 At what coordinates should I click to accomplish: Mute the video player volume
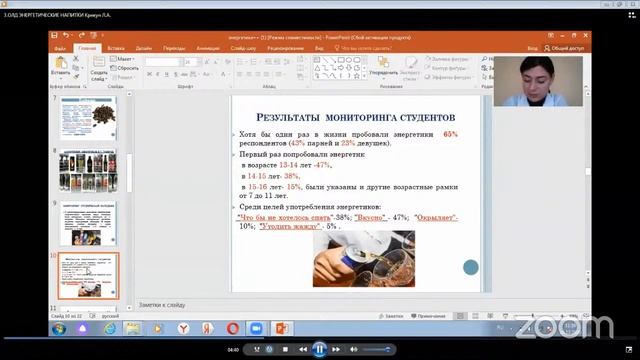[x=353, y=349]
